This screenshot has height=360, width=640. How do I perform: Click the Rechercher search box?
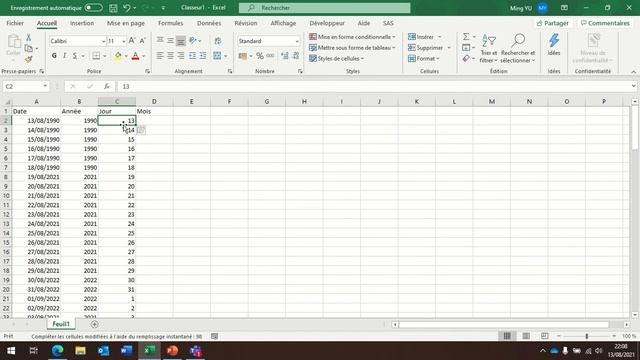pos(324,8)
